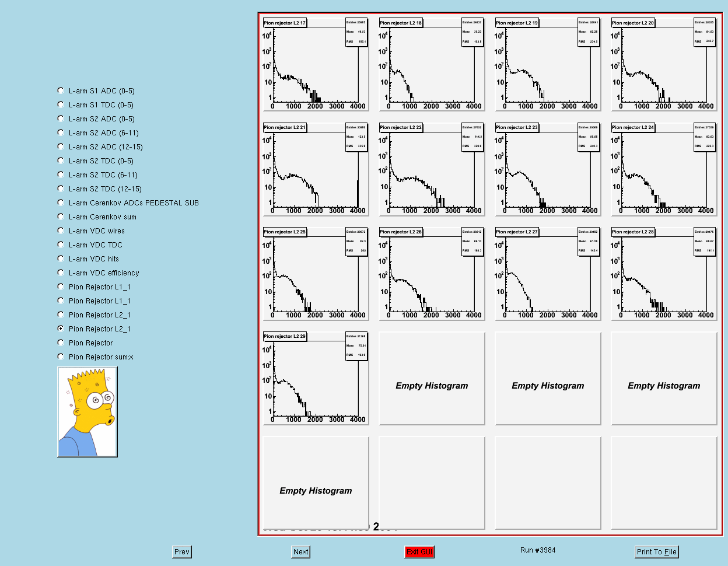The height and width of the screenshot is (566, 728).
Task: Open the Pion rejector L2 19 histogram
Action: 548,64
